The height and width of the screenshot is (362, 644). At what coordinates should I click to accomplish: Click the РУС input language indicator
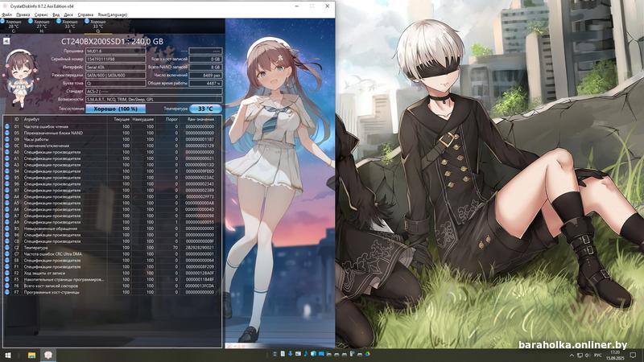pyautogui.click(x=598, y=355)
